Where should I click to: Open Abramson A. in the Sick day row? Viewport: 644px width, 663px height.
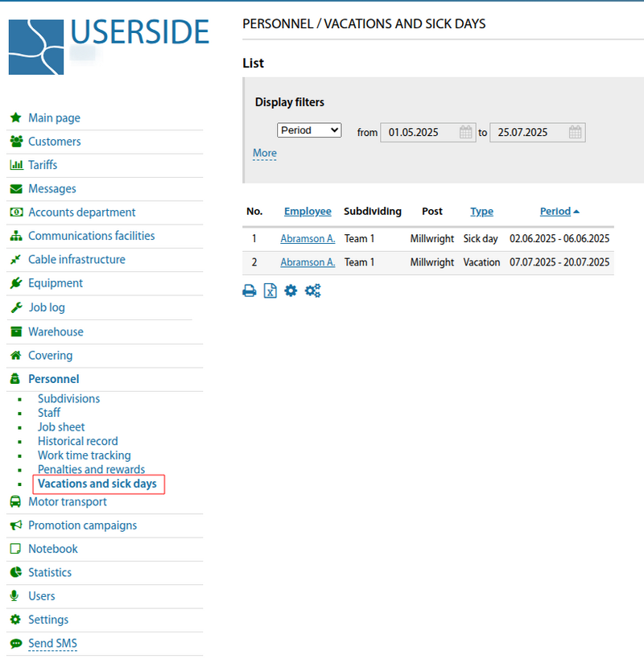coord(308,239)
